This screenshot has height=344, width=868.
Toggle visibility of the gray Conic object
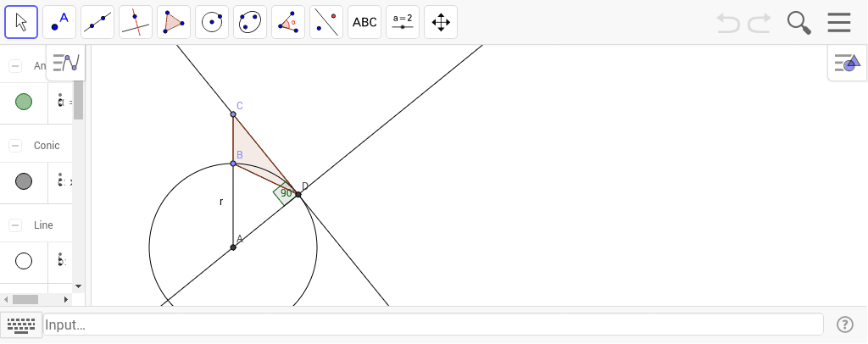point(23,181)
